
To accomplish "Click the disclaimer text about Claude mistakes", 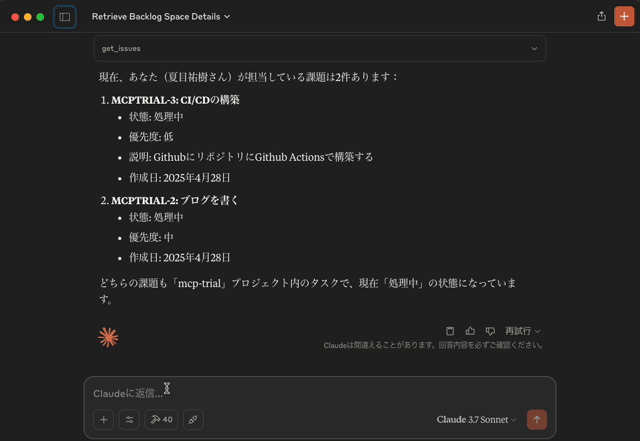I will point(433,345).
